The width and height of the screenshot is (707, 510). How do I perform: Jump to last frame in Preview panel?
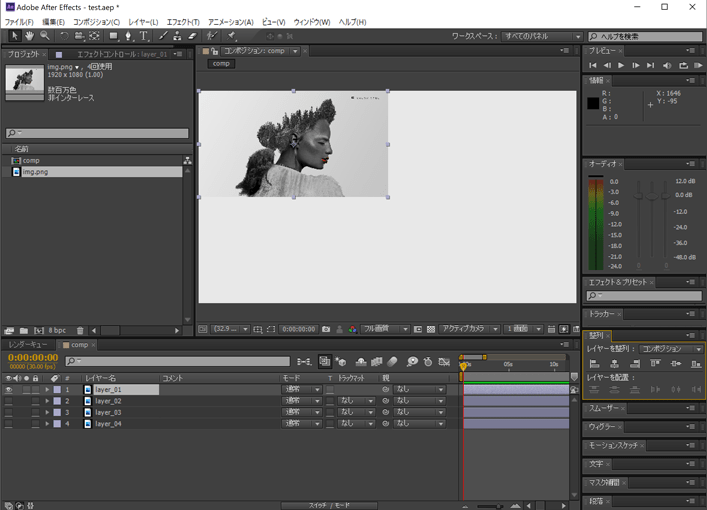coord(650,65)
